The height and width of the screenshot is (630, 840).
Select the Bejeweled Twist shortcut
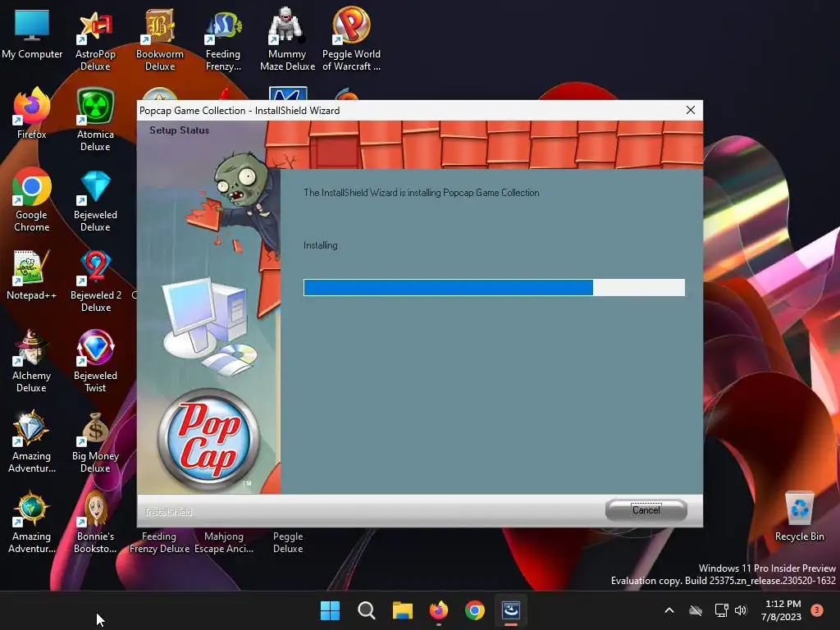point(95,361)
